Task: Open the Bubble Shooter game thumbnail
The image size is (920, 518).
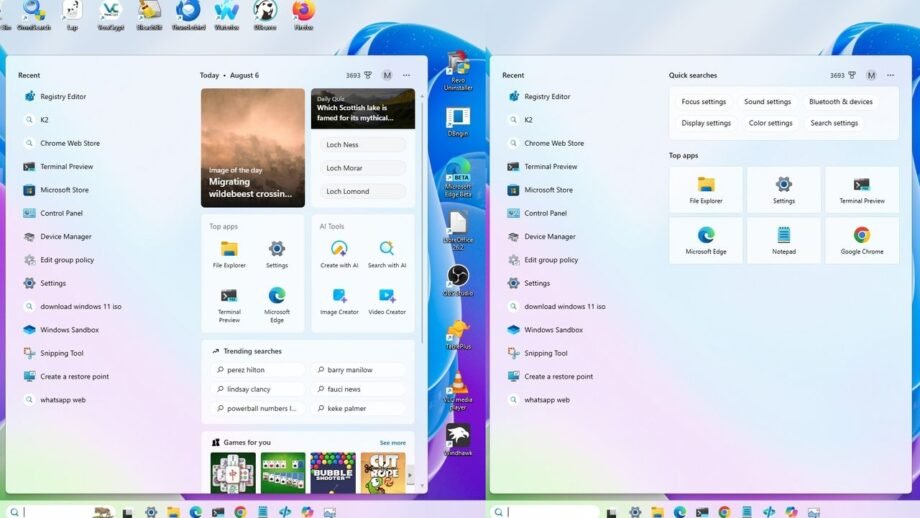Action: [333, 473]
